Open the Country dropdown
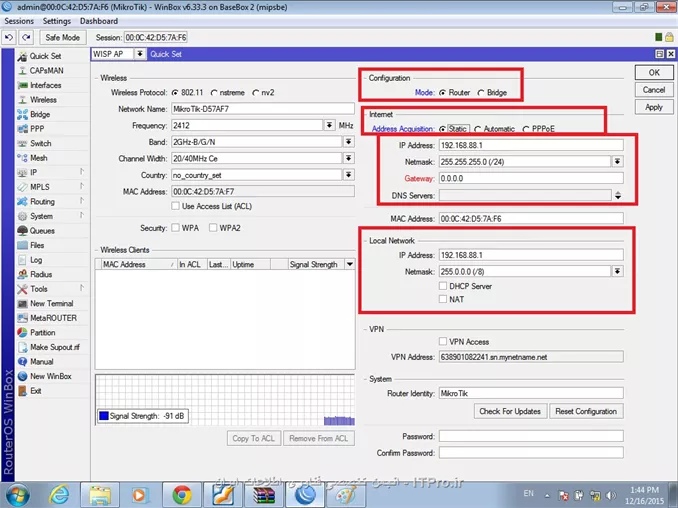Image resolution: width=678 pixels, height=508 pixels. point(349,175)
